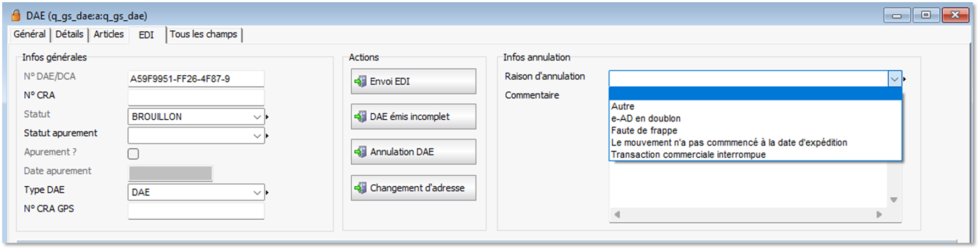Open the Type DAE combo box
The height and width of the screenshot is (250, 980).
(196, 192)
